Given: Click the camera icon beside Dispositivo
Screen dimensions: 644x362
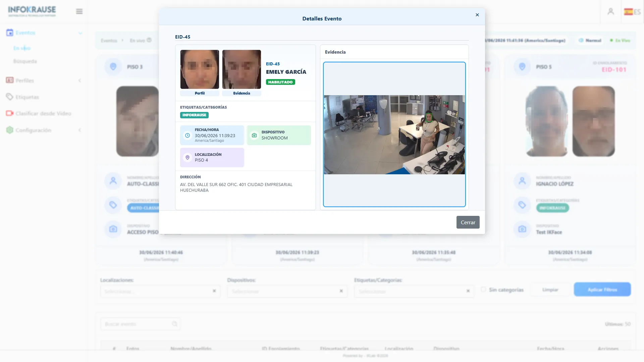Looking at the screenshot, I should tap(254, 135).
